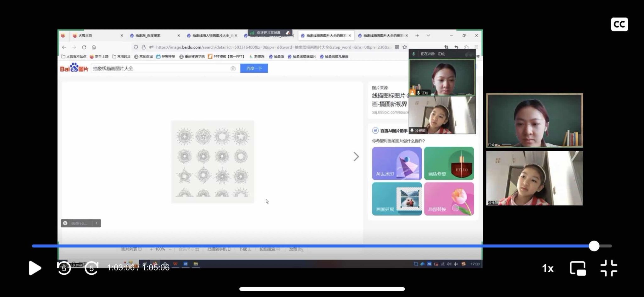
Task: Click the Baidu search input field
Action: click(x=160, y=68)
